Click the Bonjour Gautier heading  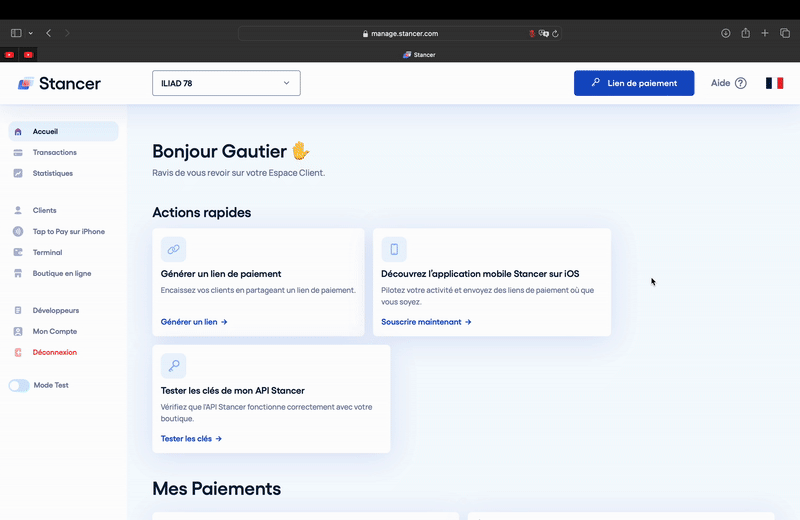[x=231, y=151]
